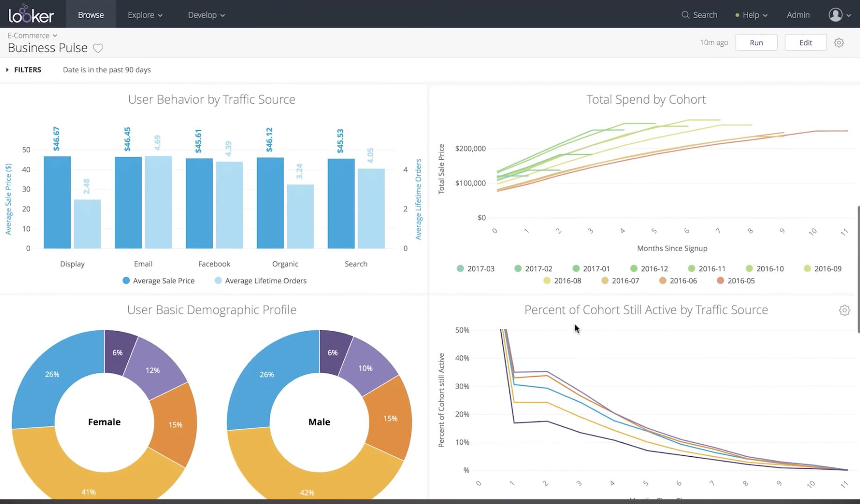Click the Edit button
This screenshot has width=860, height=504.
(x=805, y=43)
